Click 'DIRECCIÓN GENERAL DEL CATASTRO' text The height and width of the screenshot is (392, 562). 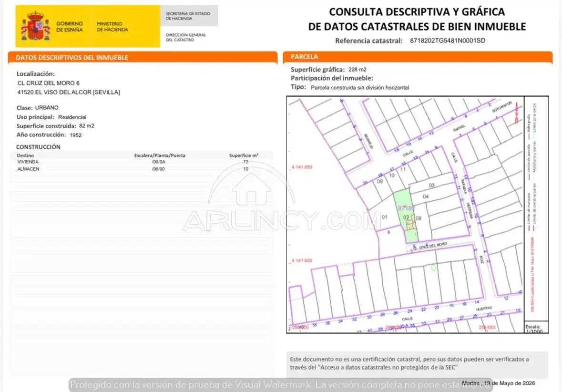[185, 37]
